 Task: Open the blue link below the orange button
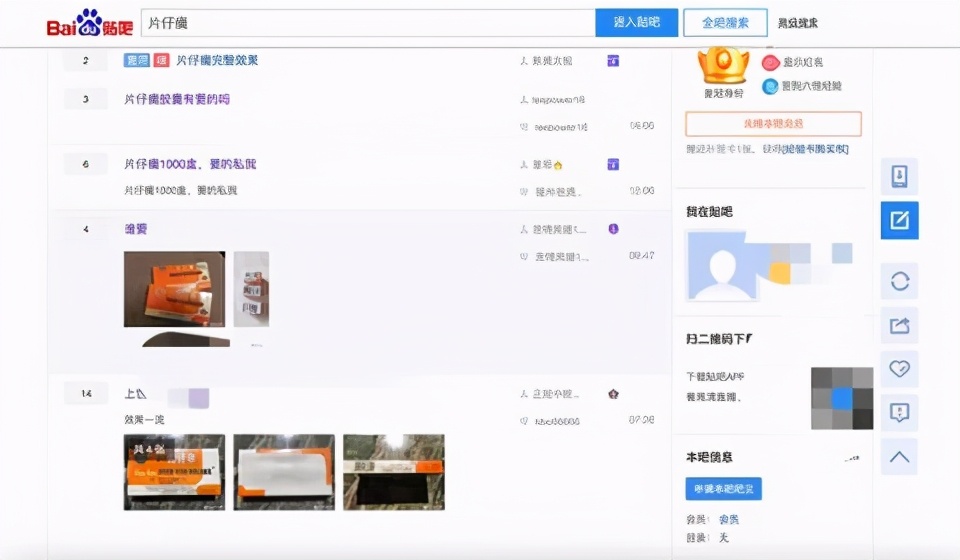click(x=816, y=149)
